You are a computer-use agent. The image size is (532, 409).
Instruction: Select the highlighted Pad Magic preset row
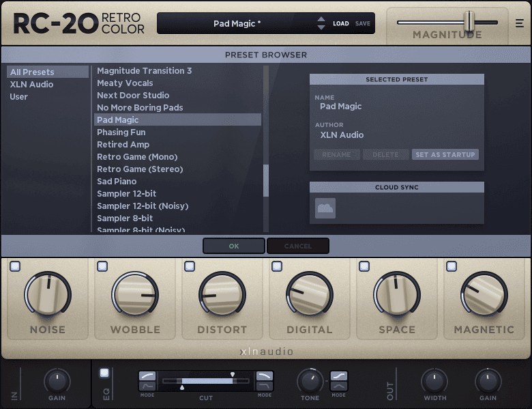(177, 119)
